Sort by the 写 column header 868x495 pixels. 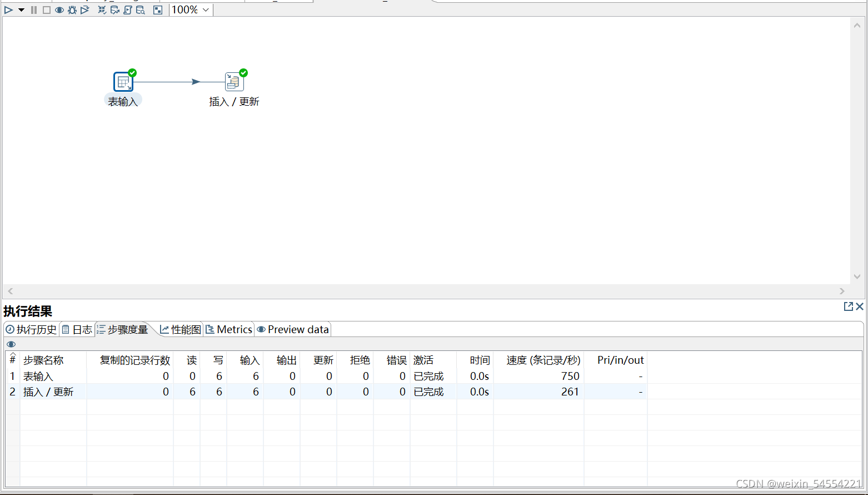point(213,360)
